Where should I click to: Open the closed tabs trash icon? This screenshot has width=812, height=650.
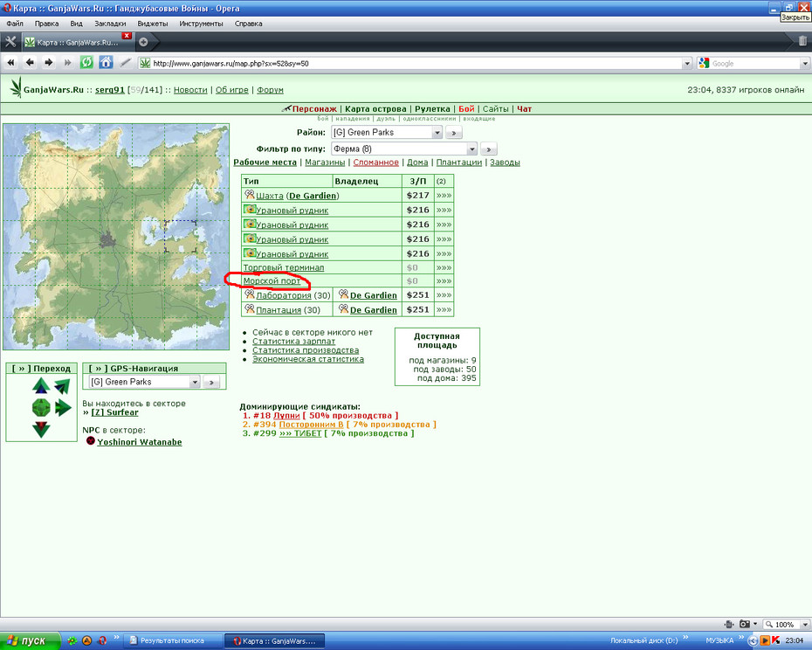point(802,41)
